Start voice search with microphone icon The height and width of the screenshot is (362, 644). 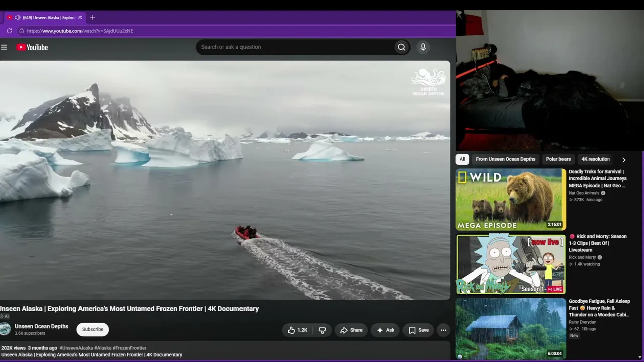tap(423, 47)
